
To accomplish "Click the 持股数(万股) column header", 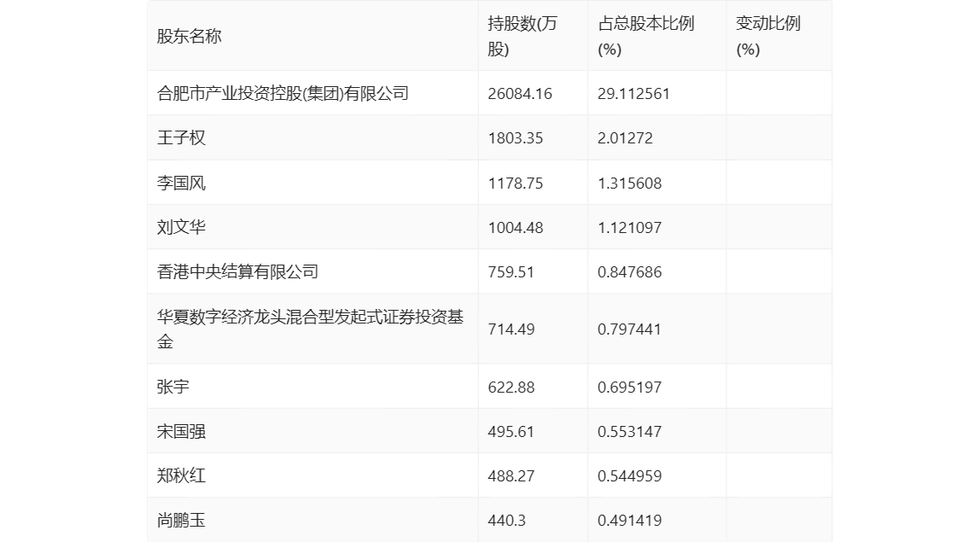I will 522,36.
